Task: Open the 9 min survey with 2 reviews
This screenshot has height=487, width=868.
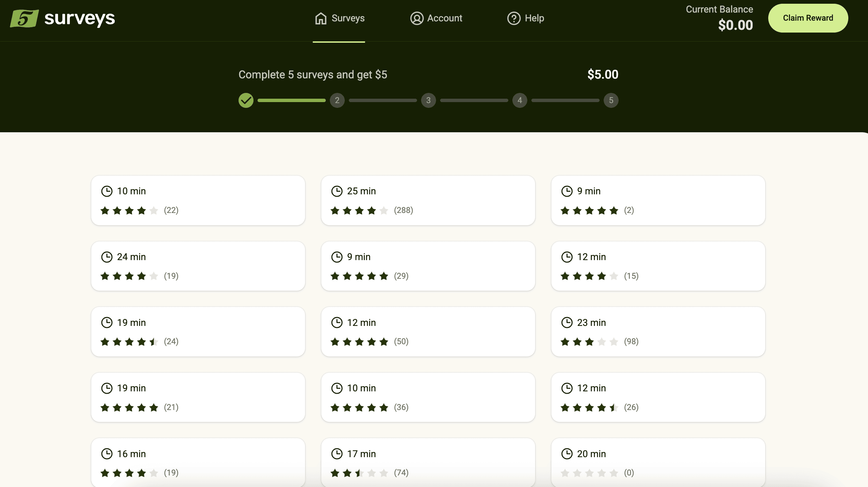Action: point(658,200)
